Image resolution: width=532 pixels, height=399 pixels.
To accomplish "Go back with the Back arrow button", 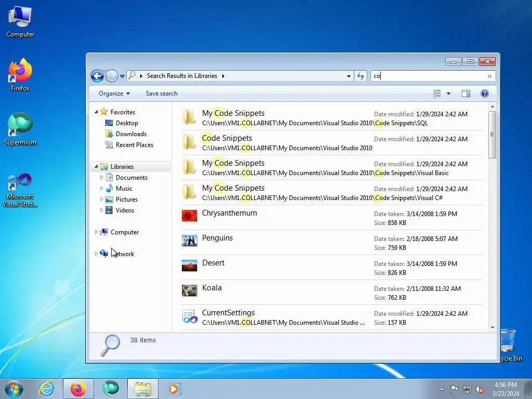I will (97, 76).
